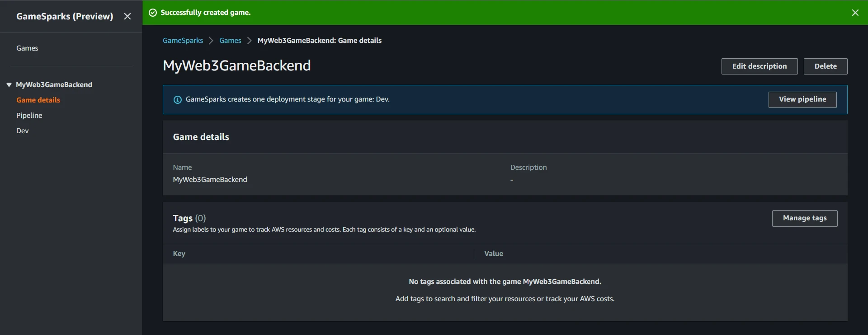868x335 pixels.
Task: Select Game details in the sidebar
Action: click(38, 100)
